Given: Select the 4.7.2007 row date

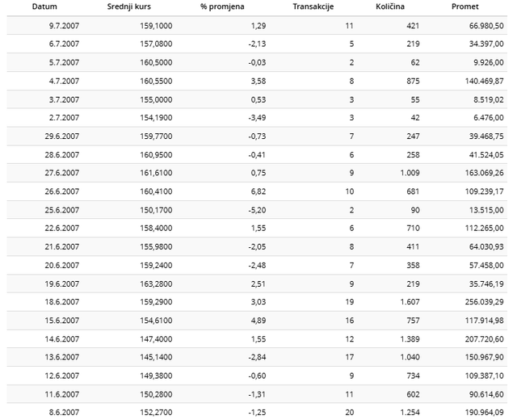Looking at the screenshot, I should 65,81.
